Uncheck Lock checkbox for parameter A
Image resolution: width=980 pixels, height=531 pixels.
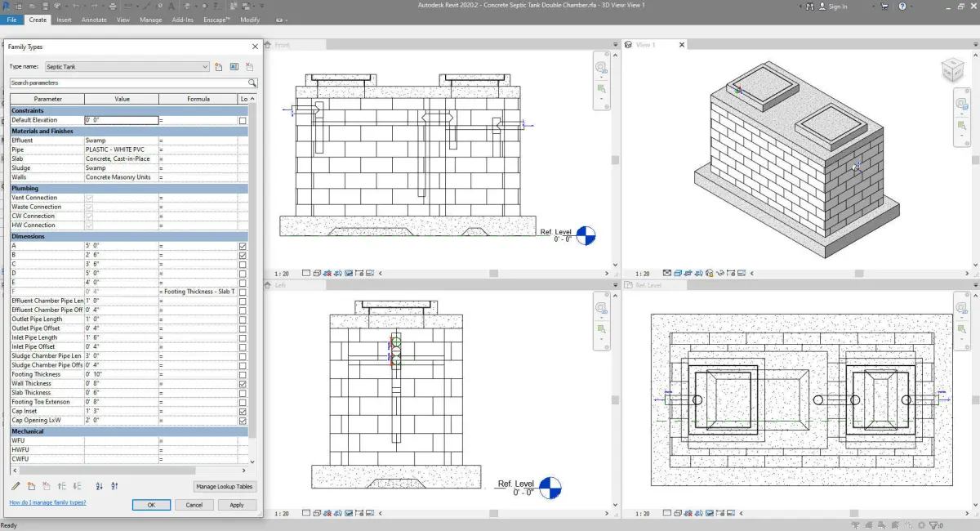[x=243, y=246]
